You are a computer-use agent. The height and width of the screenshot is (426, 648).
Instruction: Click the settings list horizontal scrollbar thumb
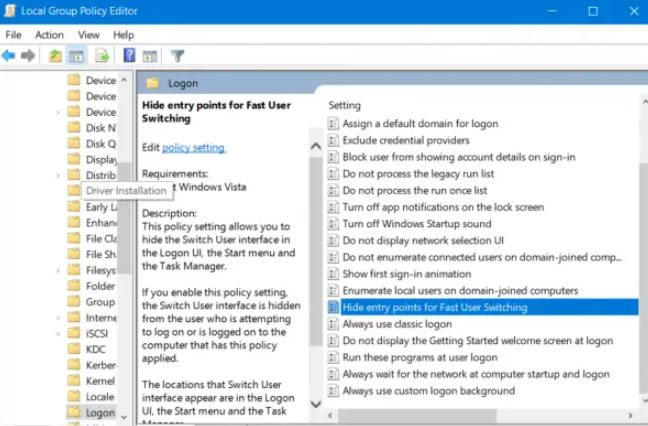point(417,415)
